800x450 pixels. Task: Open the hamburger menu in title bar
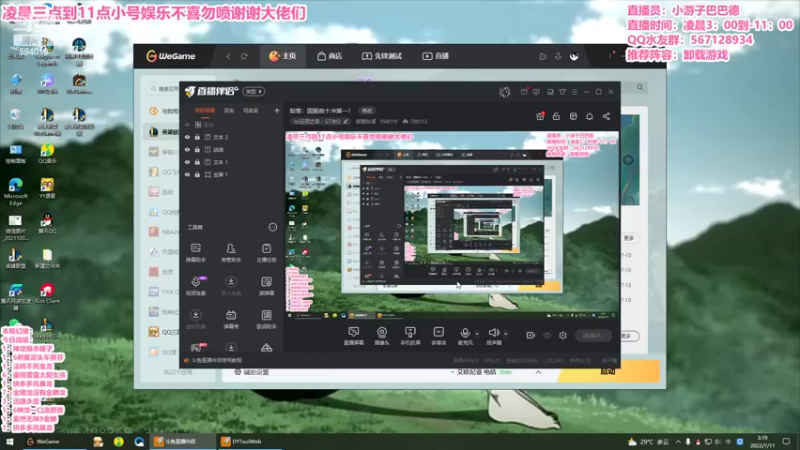pos(574,92)
